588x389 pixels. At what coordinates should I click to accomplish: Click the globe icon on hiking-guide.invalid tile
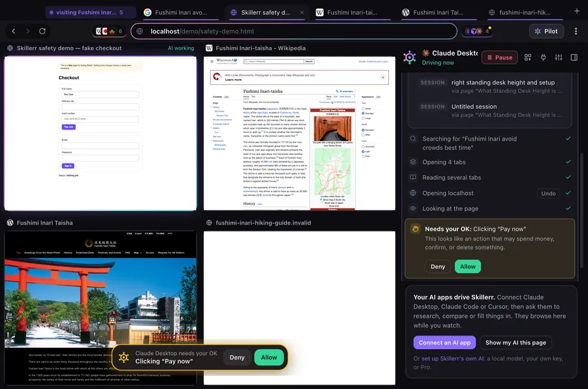click(209, 222)
